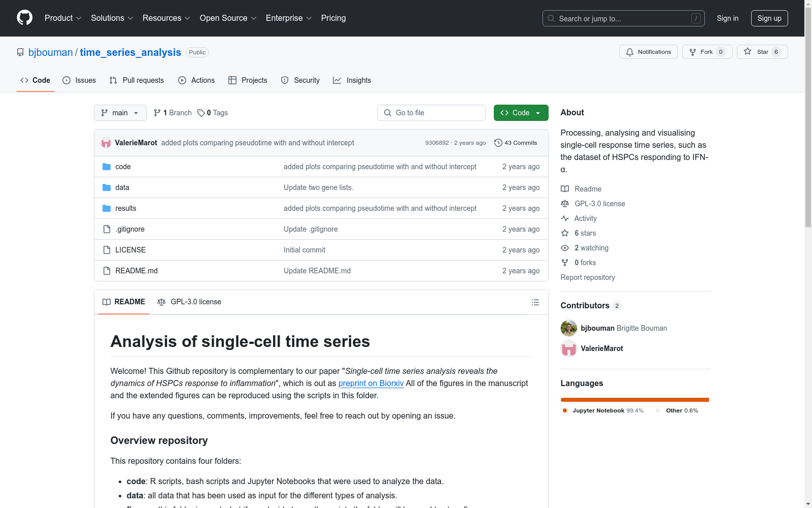Open the Pull requests tab
The height and width of the screenshot is (508, 812).
coord(137,80)
